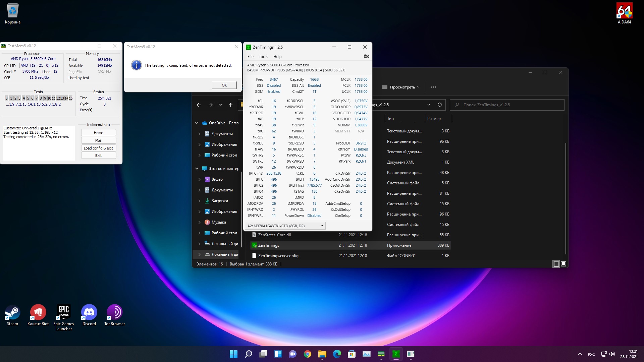
Task: Switch to the details list view toggle
Action: (556, 264)
